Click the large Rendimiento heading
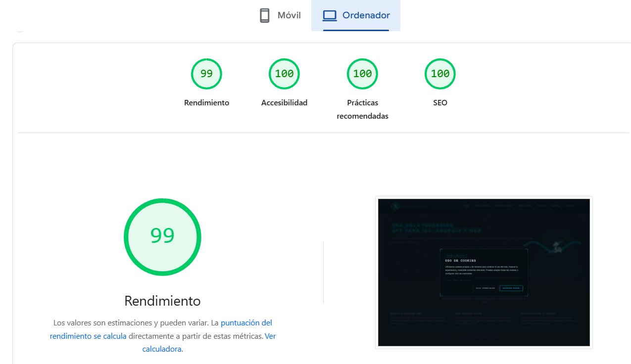 click(x=162, y=301)
